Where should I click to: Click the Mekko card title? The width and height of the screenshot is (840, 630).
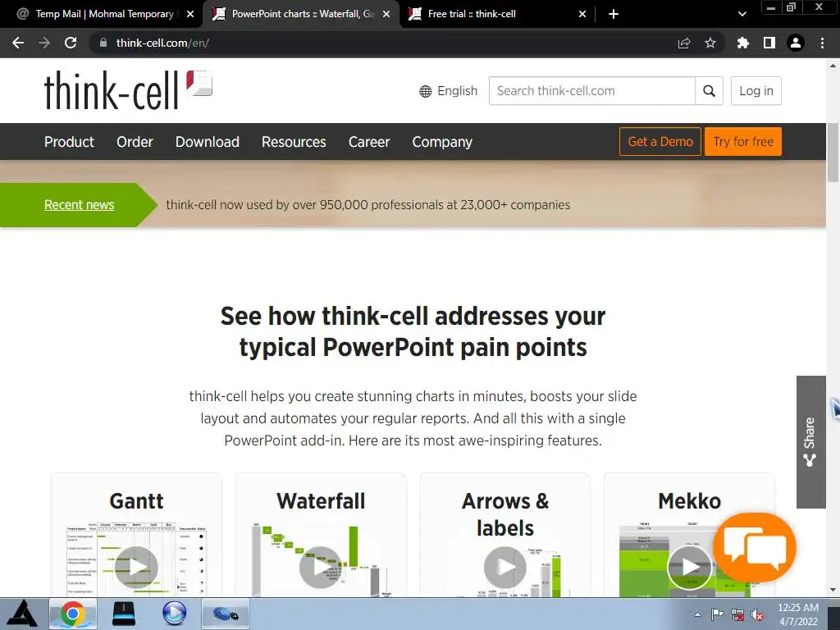click(689, 501)
